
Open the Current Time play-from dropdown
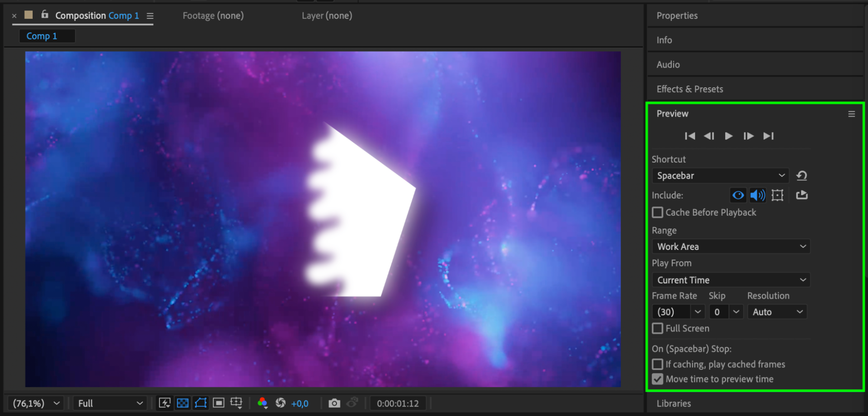731,280
